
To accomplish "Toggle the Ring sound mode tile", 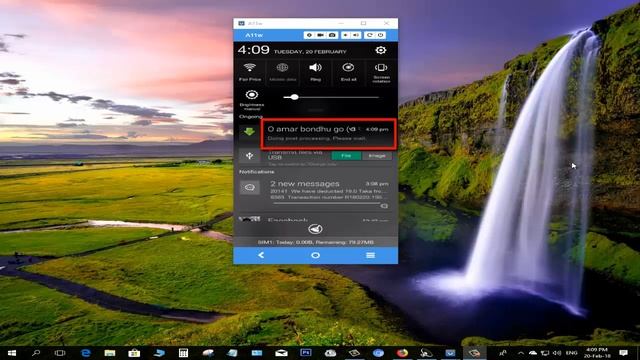I will pyautogui.click(x=316, y=72).
